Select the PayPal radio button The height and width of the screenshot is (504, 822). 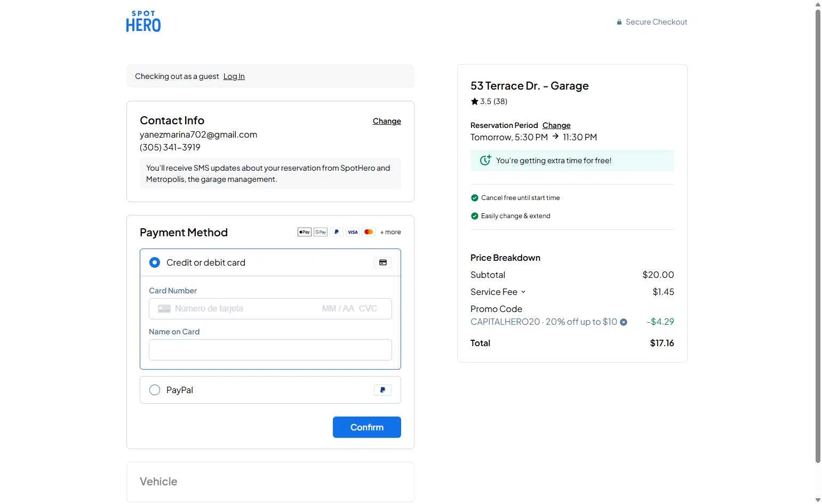[x=155, y=390]
